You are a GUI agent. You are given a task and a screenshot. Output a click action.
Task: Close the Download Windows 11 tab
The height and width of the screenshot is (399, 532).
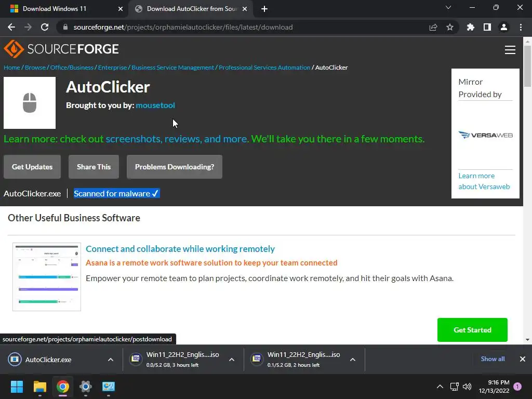point(121,9)
